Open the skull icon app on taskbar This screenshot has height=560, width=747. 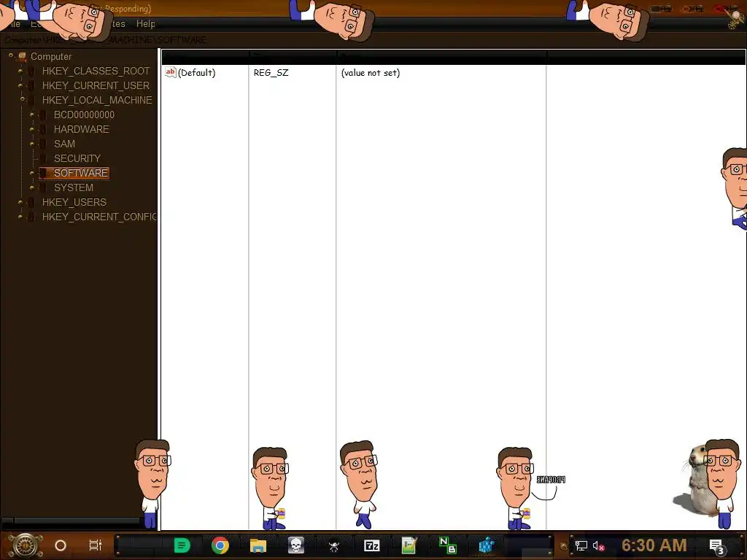(296, 545)
